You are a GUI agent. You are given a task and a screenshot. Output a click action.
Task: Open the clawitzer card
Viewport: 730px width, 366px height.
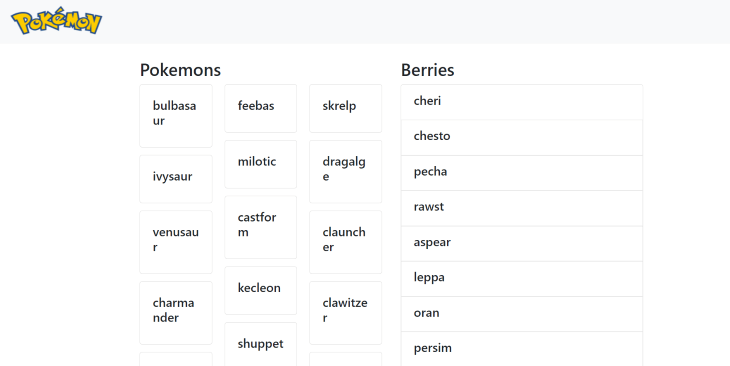pyautogui.click(x=345, y=313)
